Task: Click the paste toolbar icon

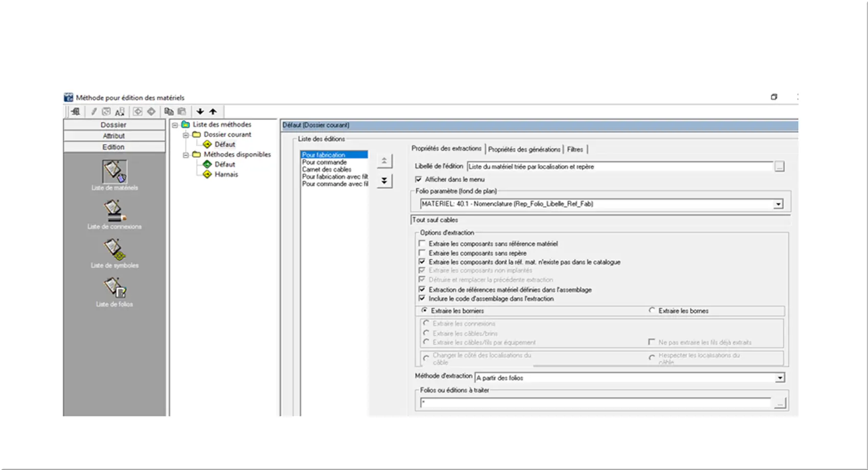Action: (x=182, y=111)
